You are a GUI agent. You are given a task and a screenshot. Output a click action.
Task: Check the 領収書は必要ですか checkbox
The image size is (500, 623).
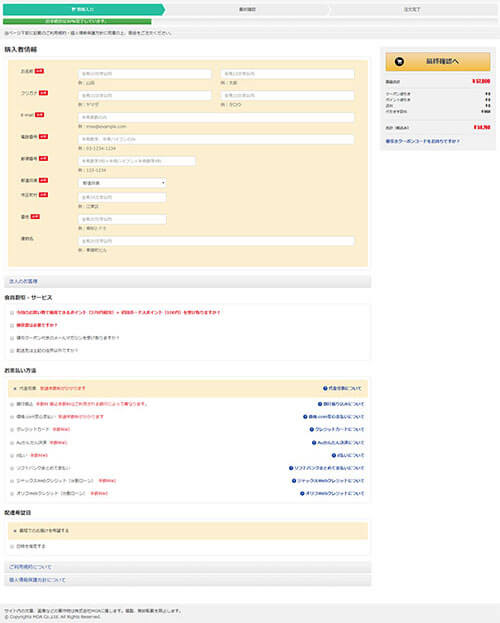click(x=12, y=325)
